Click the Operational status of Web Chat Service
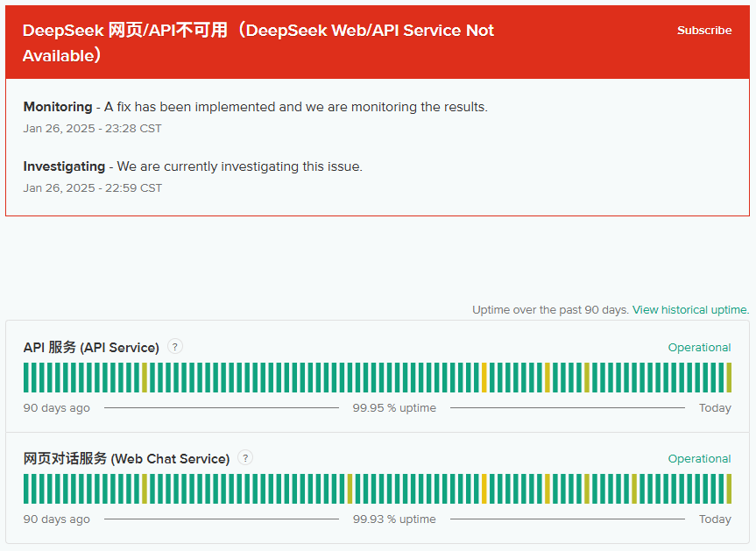This screenshot has height=551, width=756. coord(699,459)
